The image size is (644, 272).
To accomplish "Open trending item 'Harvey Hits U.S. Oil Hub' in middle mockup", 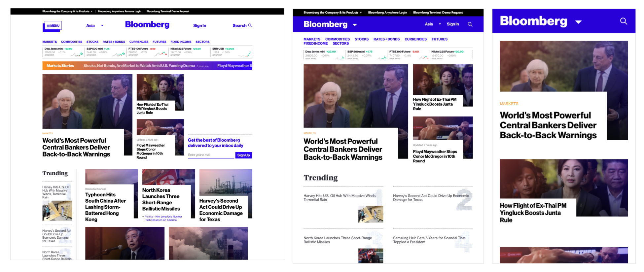I will point(340,198).
